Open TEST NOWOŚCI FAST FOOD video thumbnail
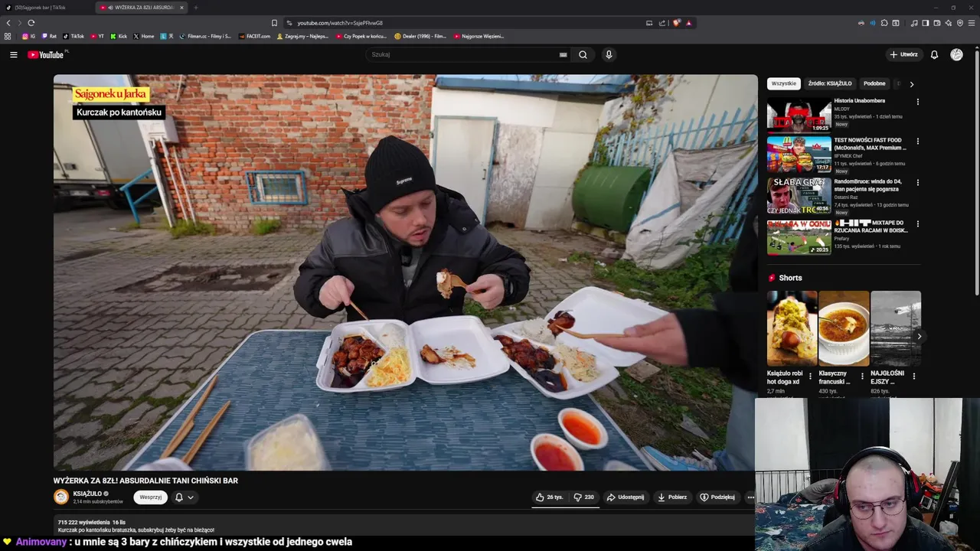The width and height of the screenshot is (980, 551). click(x=799, y=155)
